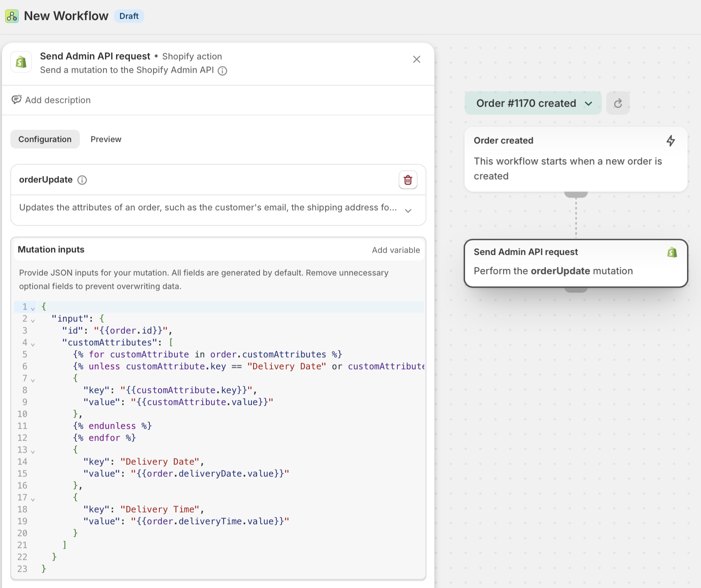701x588 pixels.
Task: Click the Draft status badge
Action: point(129,16)
